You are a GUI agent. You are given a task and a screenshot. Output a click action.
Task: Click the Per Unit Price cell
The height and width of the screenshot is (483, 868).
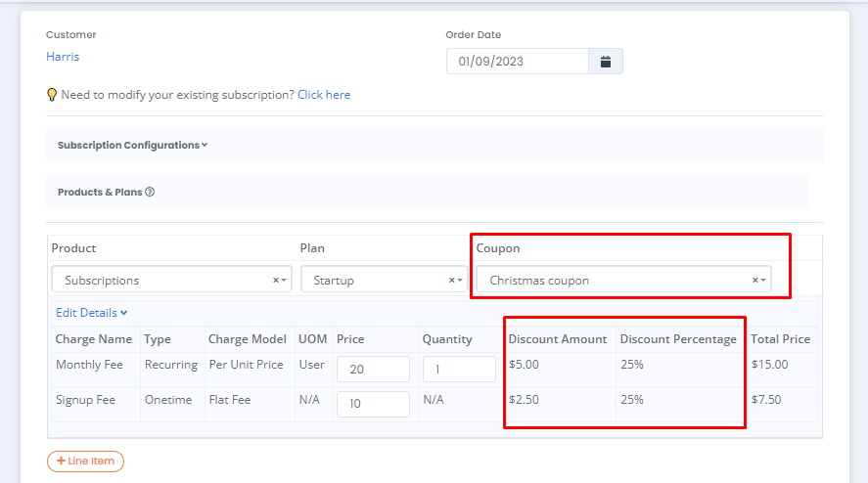[246, 365]
